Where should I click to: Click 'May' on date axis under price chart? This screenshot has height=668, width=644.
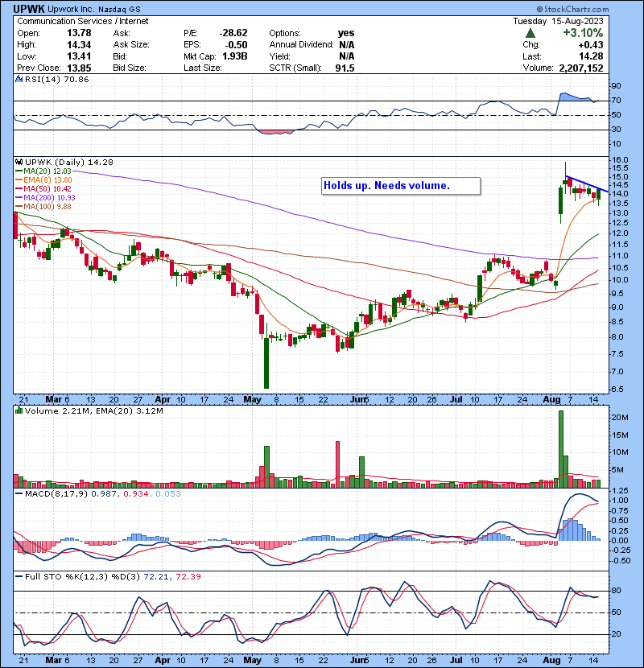click(252, 400)
